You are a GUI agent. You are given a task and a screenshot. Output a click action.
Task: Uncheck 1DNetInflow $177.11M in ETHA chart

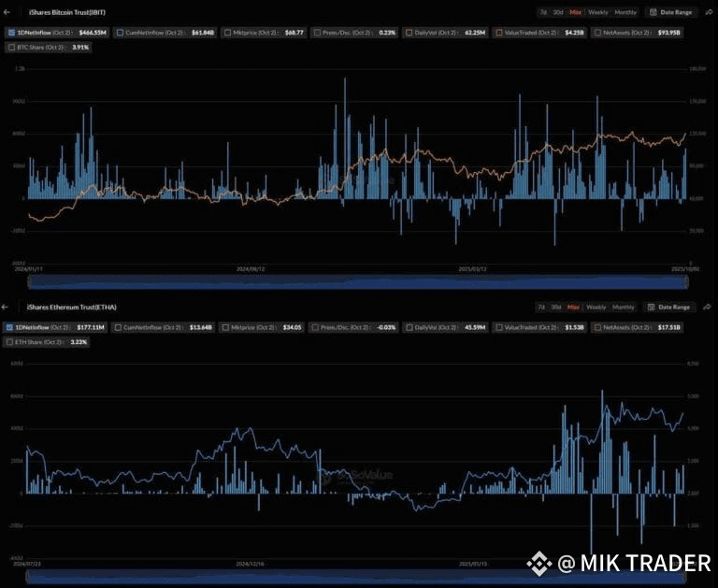pos(9,327)
